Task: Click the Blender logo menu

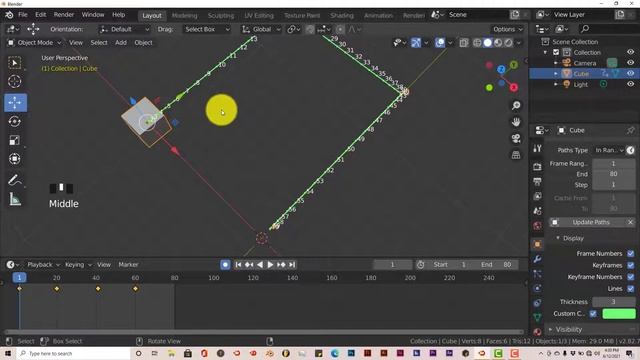Action: coord(9,15)
